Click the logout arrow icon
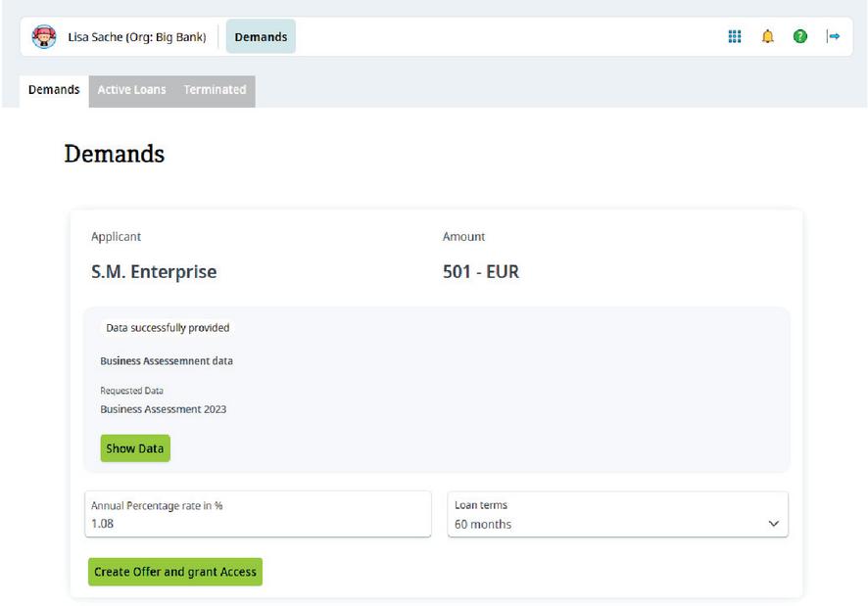Image resolution: width=868 pixels, height=606 pixels. coord(833,36)
